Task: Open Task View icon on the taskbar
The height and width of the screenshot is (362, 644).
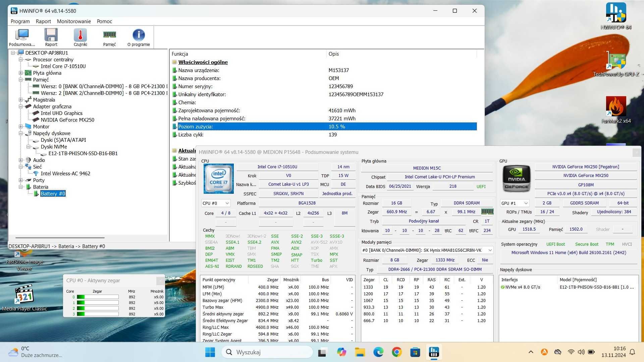Action: pos(322,352)
